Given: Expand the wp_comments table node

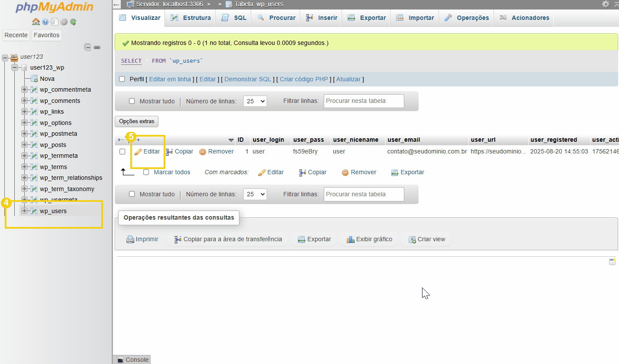Looking at the screenshot, I should [x=24, y=101].
